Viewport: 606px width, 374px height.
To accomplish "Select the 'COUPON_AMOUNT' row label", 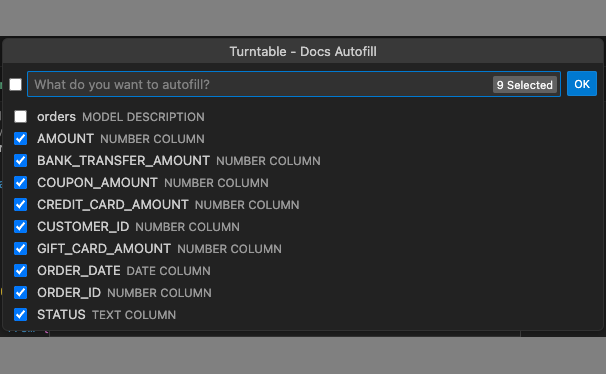I will [97, 183].
